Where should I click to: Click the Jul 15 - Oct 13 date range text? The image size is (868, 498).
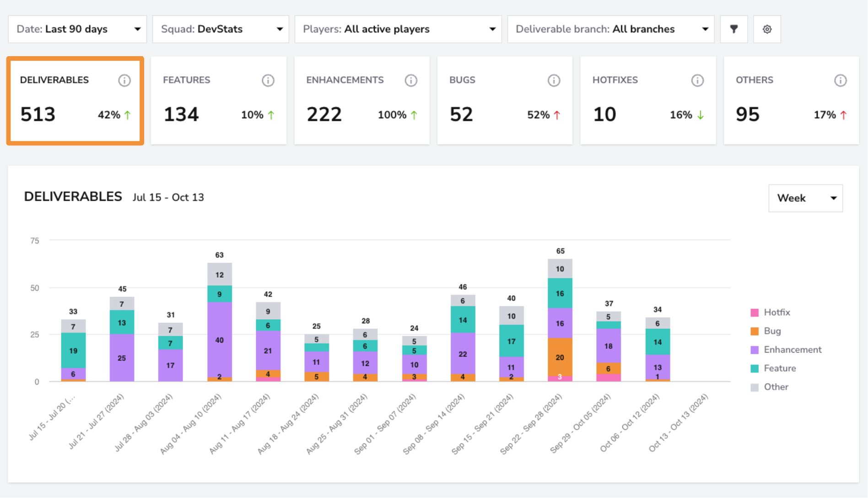tap(168, 198)
